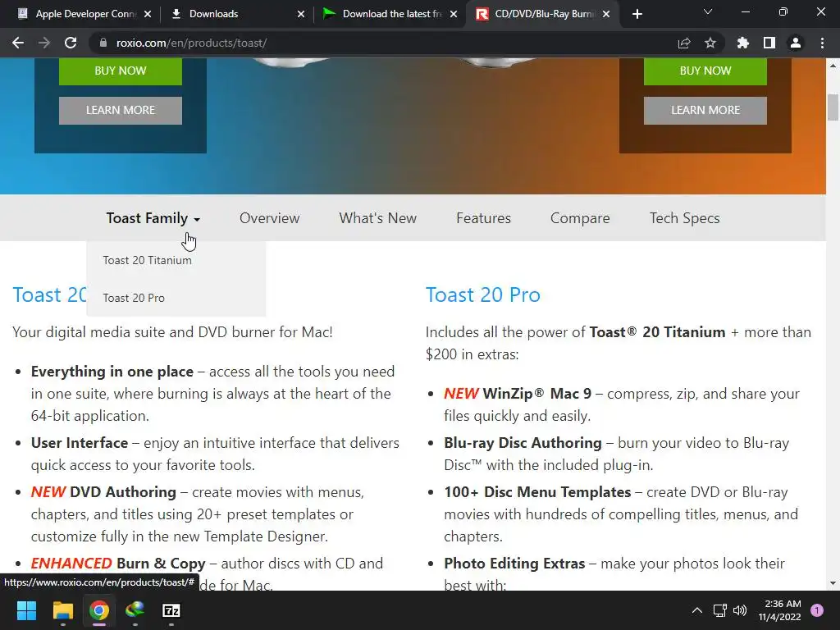Click the 'Photo Editing Extras' text
Screen dimensions: 840x630
click(x=514, y=564)
